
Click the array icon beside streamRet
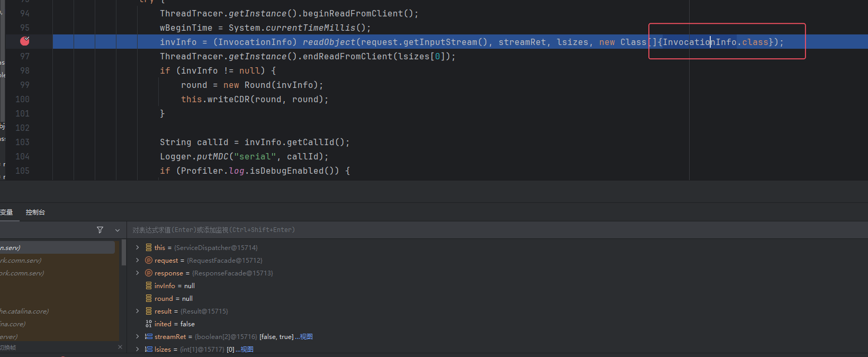[x=149, y=336]
